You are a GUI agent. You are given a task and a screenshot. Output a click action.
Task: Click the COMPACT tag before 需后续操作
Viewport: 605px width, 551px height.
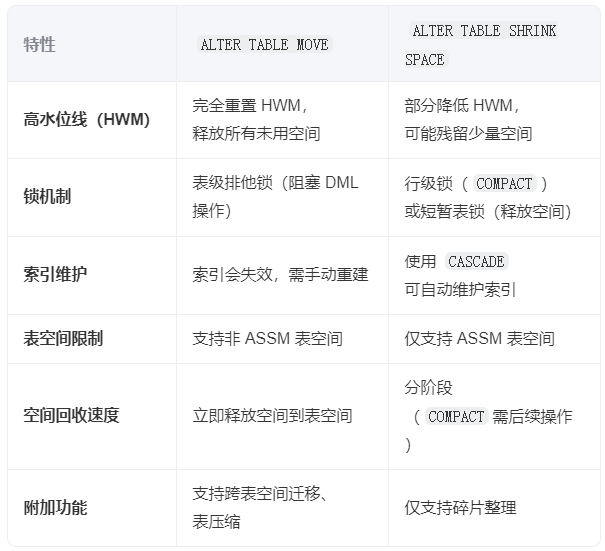[456, 417]
